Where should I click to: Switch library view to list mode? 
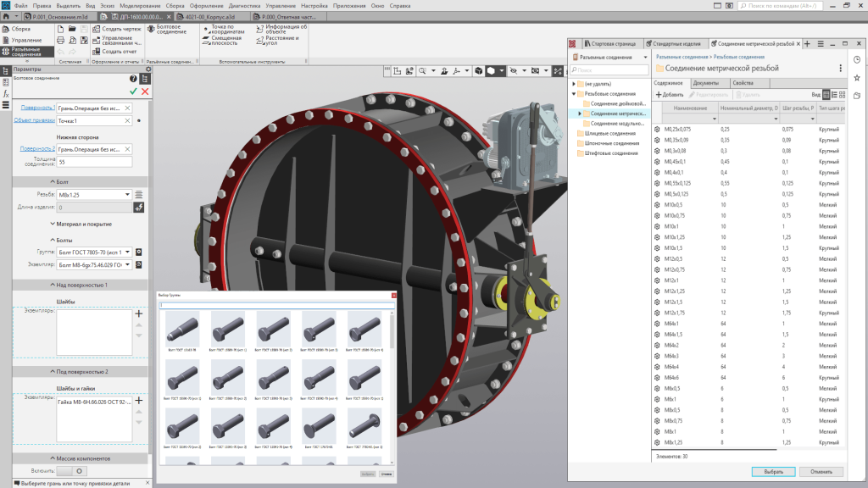834,95
